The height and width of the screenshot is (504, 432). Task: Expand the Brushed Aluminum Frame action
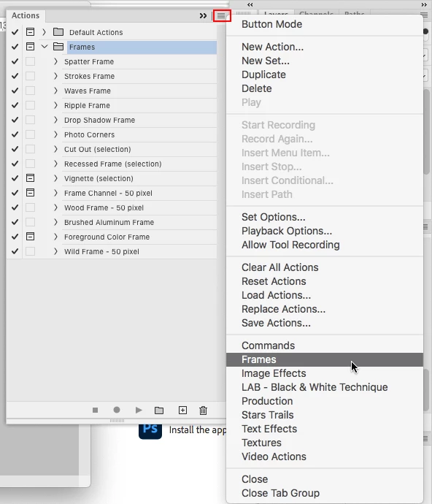pos(55,222)
